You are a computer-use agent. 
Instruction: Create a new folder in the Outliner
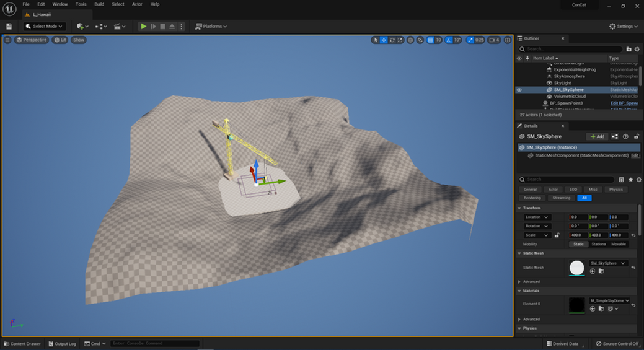tap(629, 49)
